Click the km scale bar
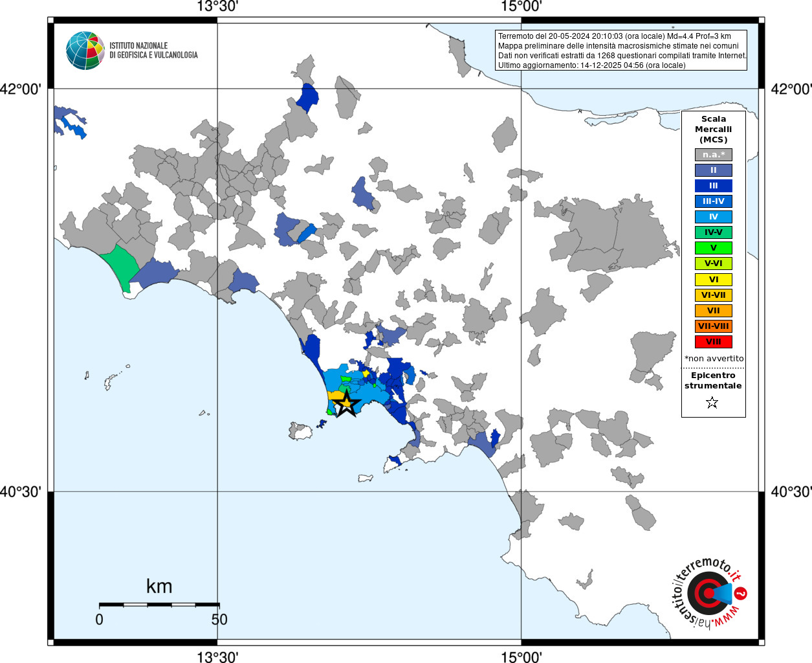812x663 pixels. (x=159, y=605)
